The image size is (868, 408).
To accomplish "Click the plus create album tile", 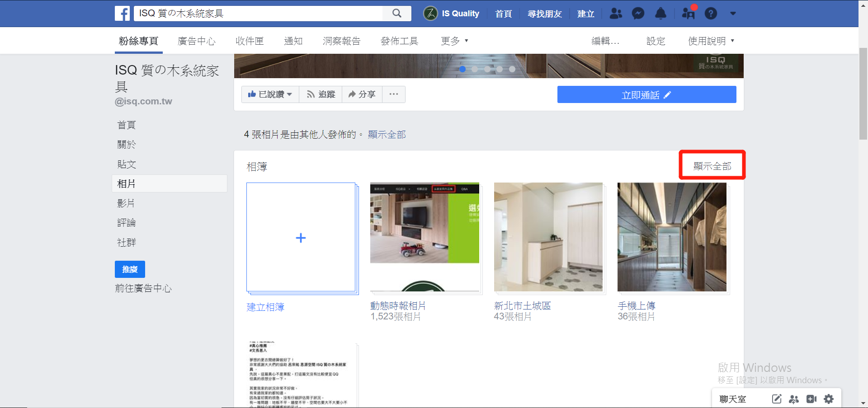I will 301,238.
